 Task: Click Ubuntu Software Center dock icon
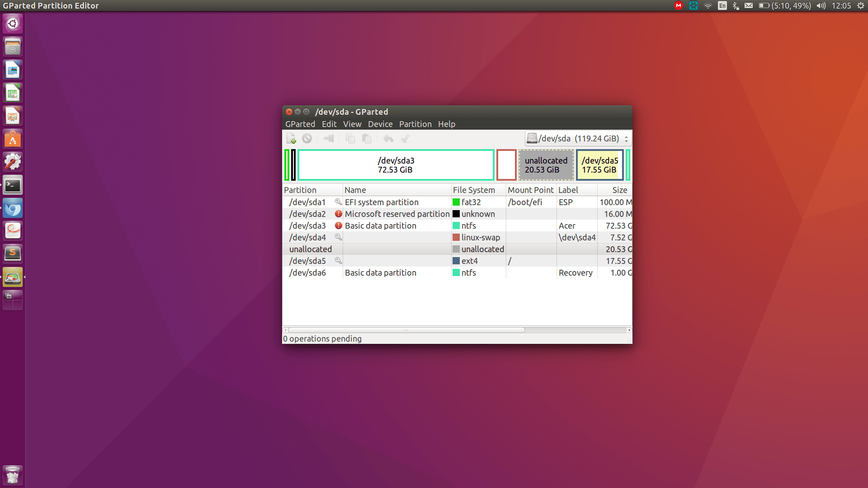click(13, 140)
